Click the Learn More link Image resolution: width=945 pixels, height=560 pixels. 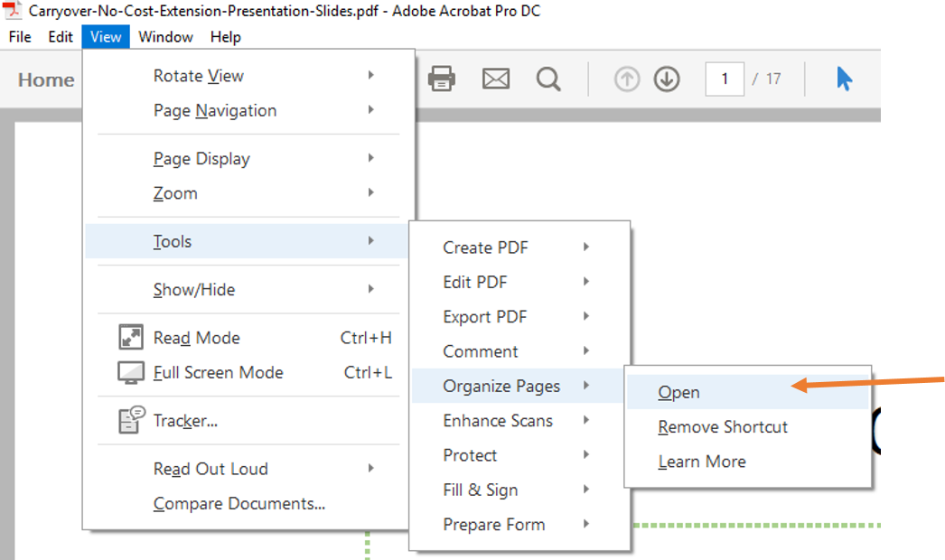[702, 462]
